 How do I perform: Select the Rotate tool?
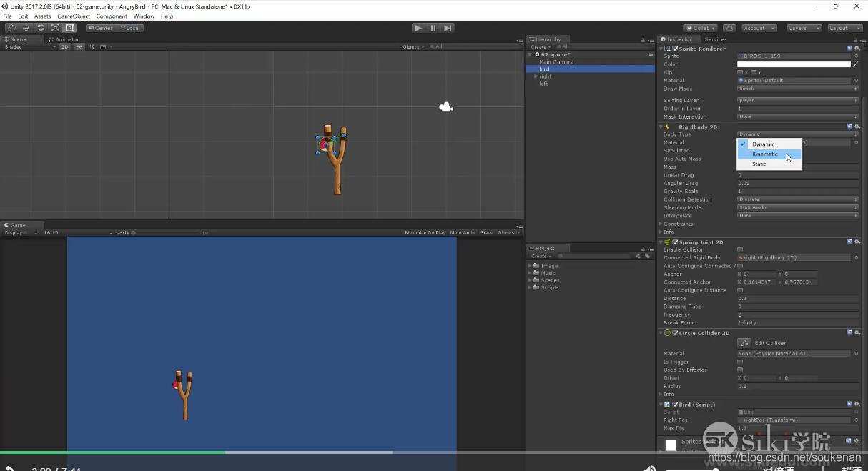[x=41, y=28]
